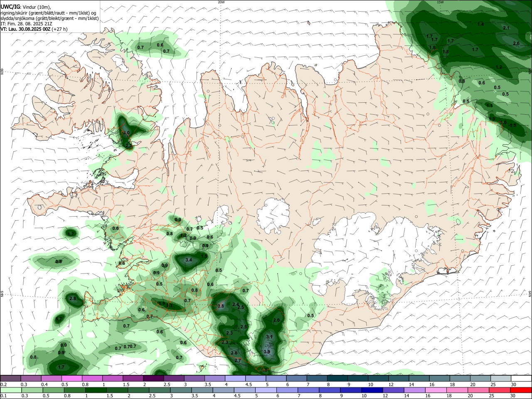The height and width of the screenshot is (399, 532).
Task: Click the '20W' longitude label at top
Action: [221, 2]
